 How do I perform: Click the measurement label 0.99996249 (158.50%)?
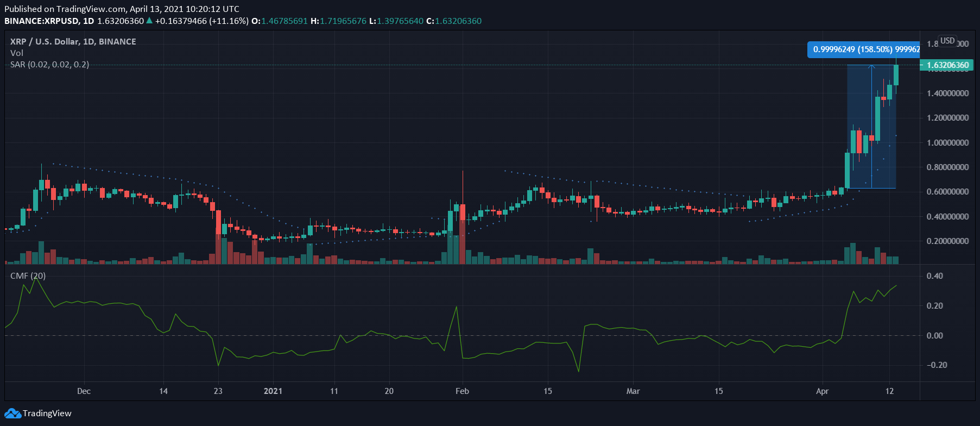863,49
